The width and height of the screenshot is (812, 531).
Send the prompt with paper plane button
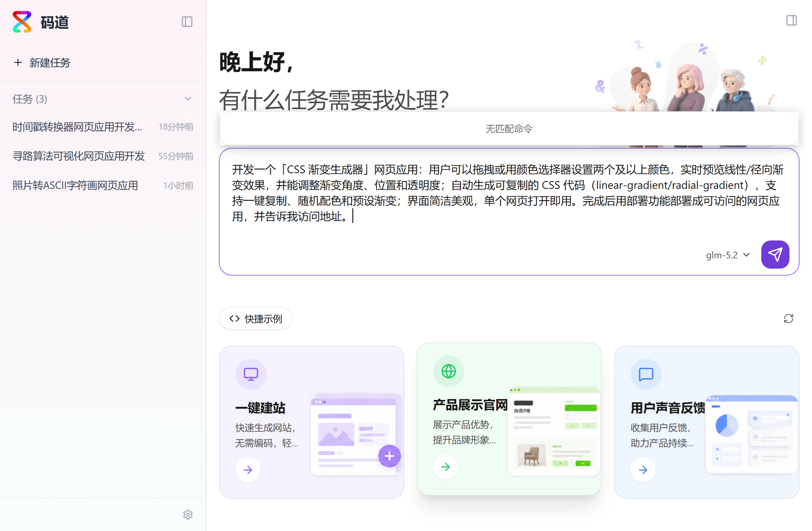[x=775, y=255]
